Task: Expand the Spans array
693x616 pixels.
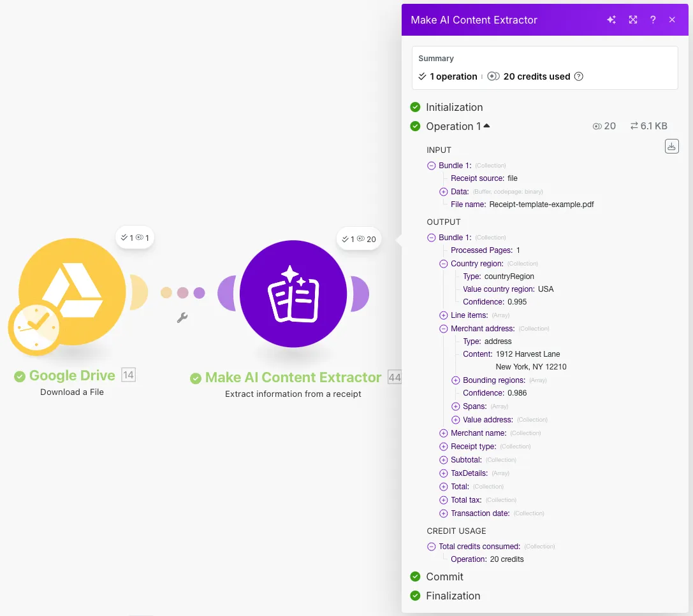Action: point(455,406)
